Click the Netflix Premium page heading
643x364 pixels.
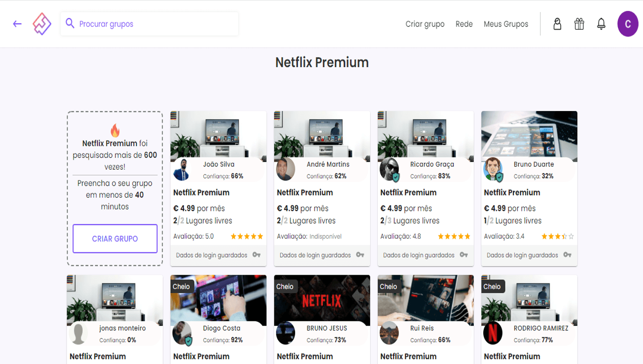pyautogui.click(x=322, y=62)
